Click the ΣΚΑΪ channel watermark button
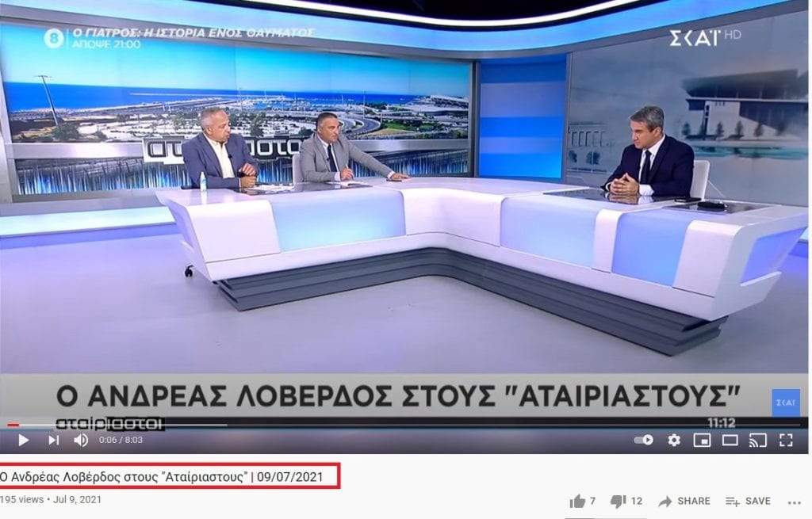This screenshot has height=519, width=812. coord(786,402)
